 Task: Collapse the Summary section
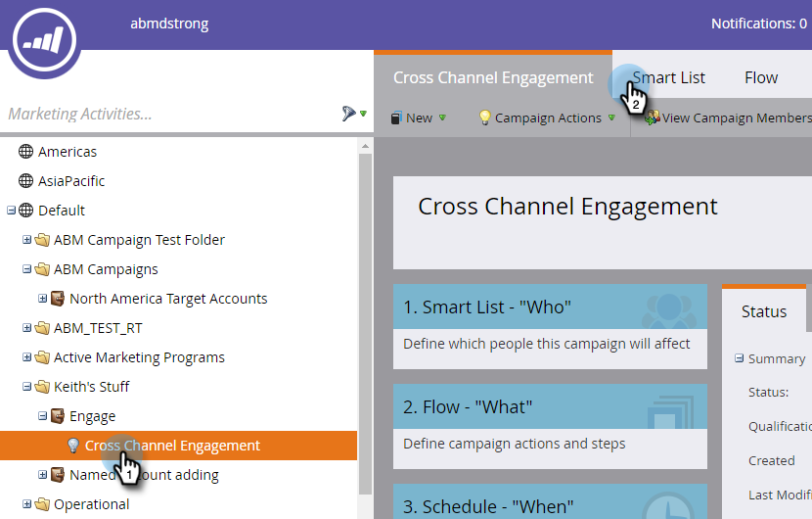pyautogui.click(x=740, y=358)
